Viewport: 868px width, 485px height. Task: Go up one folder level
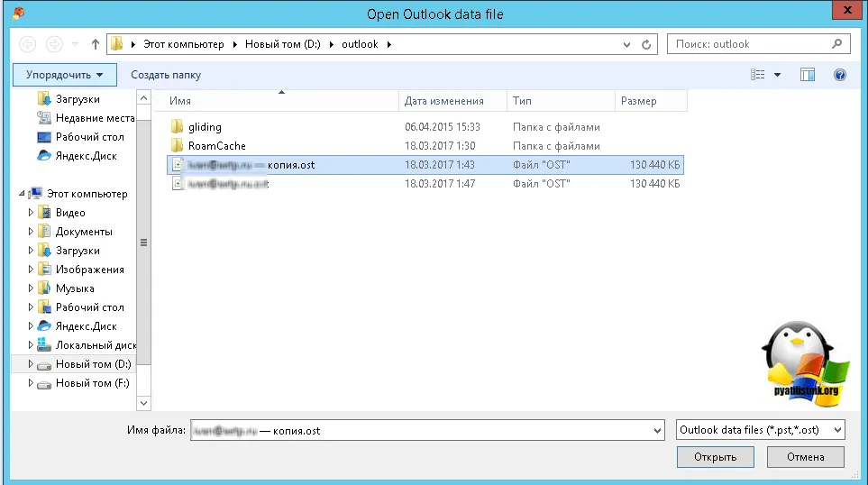(x=96, y=44)
